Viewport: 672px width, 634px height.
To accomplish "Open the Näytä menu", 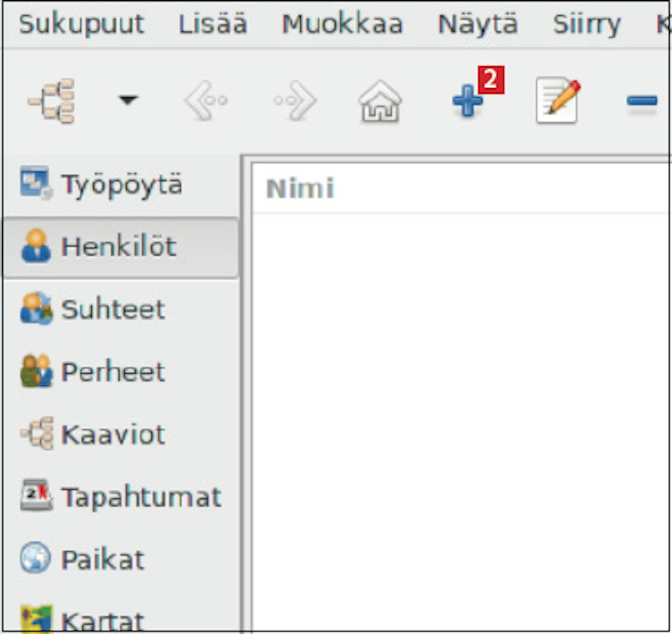I will click(x=478, y=24).
